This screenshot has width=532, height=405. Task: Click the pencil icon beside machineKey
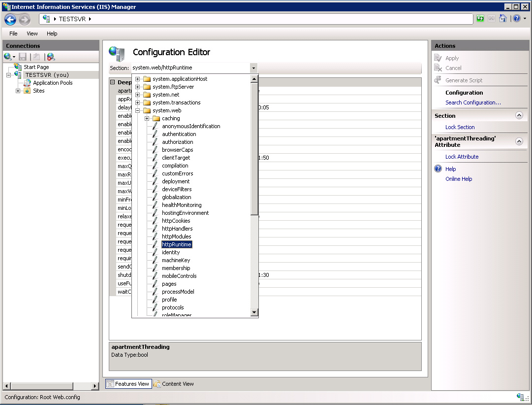(x=155, y=260)
